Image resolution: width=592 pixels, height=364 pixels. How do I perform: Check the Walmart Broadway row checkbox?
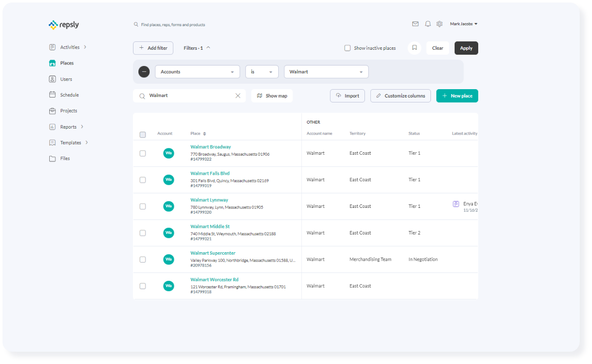point(143,153)
